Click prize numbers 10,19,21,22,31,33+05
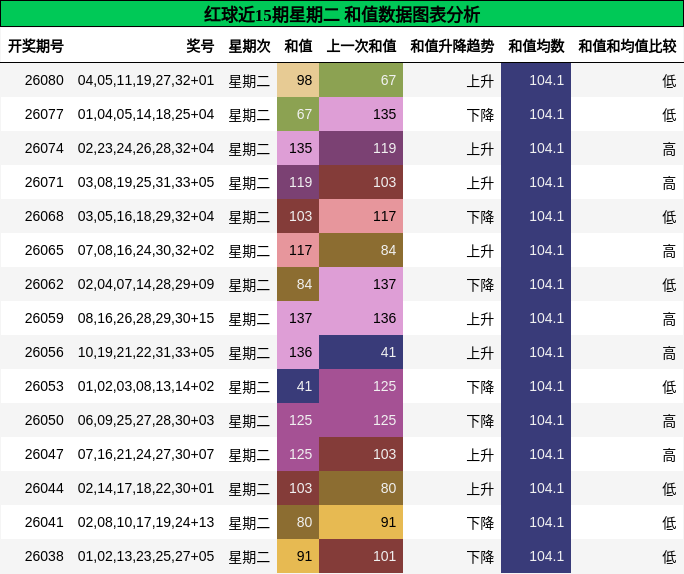 click(x=146, y=352)
